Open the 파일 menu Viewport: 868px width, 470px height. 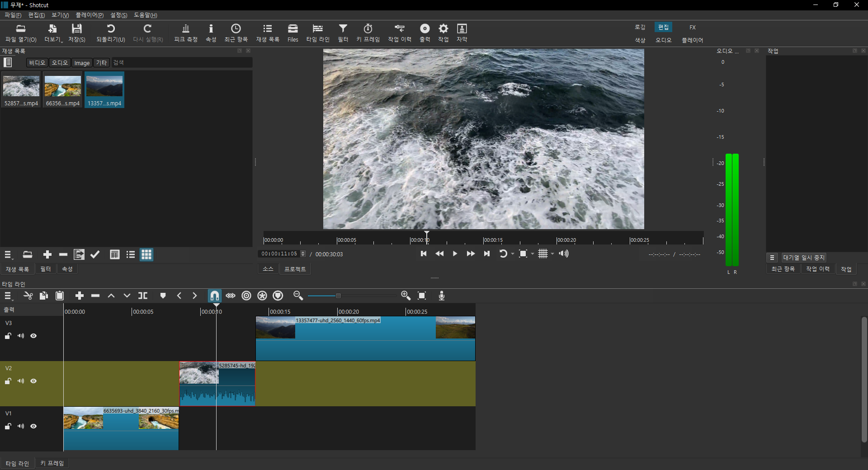[x=13, y=15]
